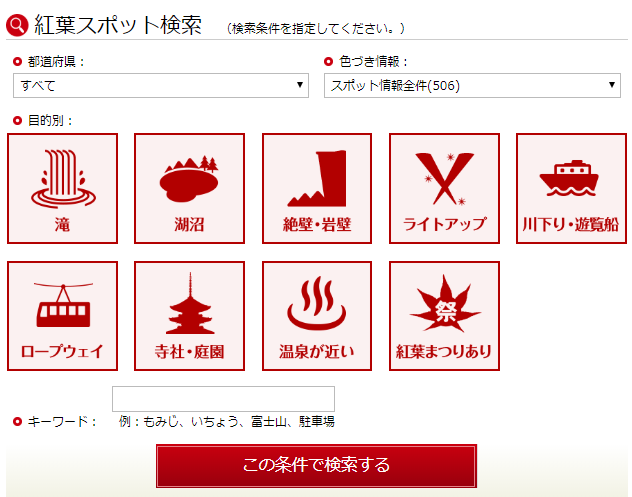This screenshot has width=632, height=497.
Task: Click the arrow beside スポット情報全件(506)
Action: click(611, 85)
